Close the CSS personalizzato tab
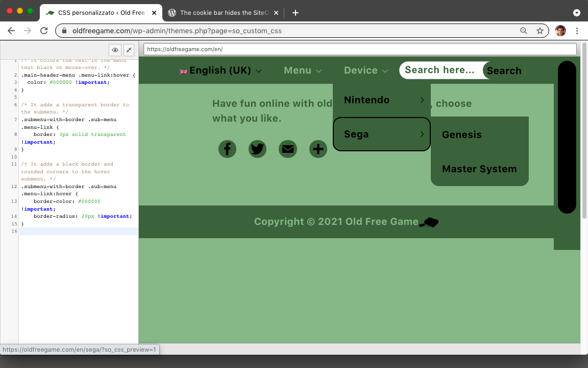Viewport: 588px width, 368px height. [x=154, y=13]
